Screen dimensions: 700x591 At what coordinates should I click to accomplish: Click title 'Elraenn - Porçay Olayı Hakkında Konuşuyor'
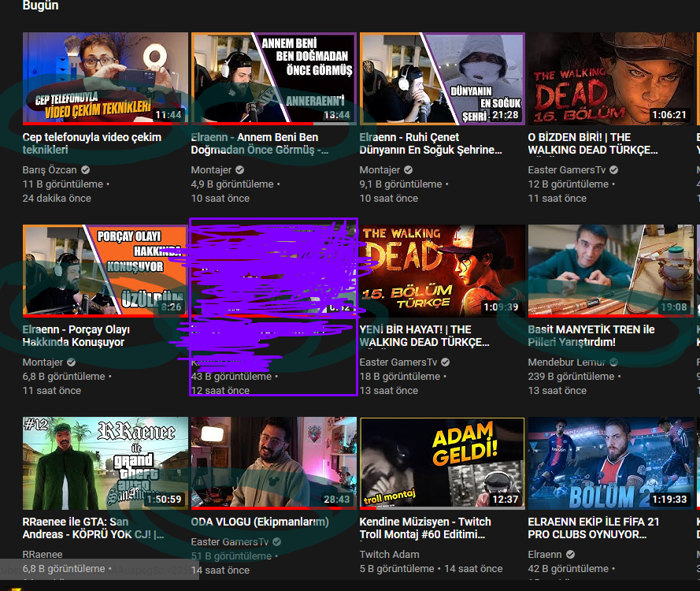(76, 336)
